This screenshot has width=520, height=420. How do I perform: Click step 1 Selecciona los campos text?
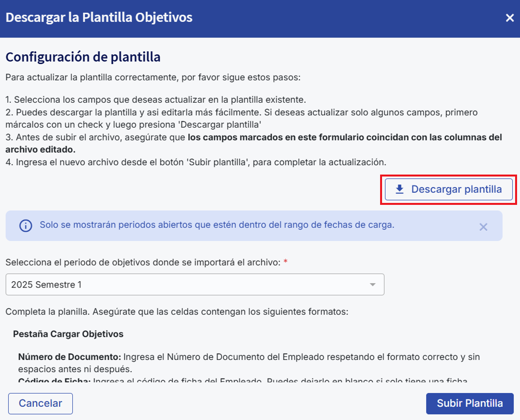click(156, 100)
